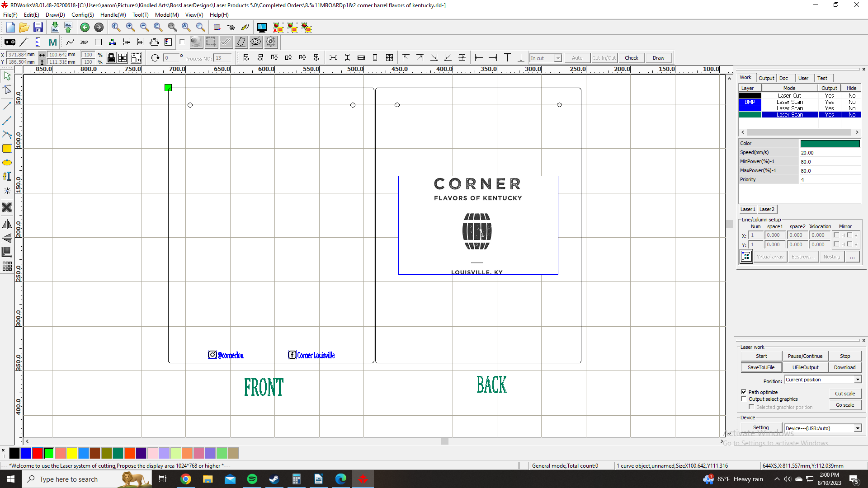Select the black Laser Cut layer row

tap(799, 96)
